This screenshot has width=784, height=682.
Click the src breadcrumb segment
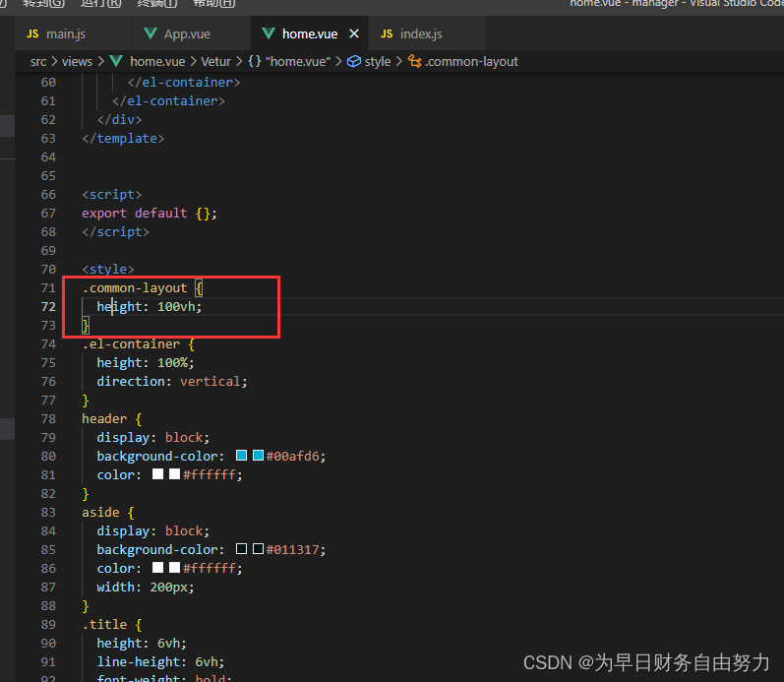[38, 62]
